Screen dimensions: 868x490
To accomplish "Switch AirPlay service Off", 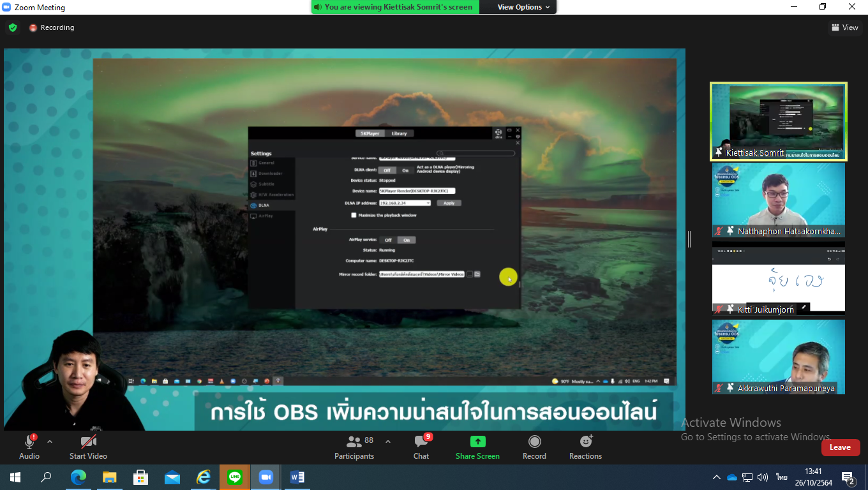I will pos(388,240).
